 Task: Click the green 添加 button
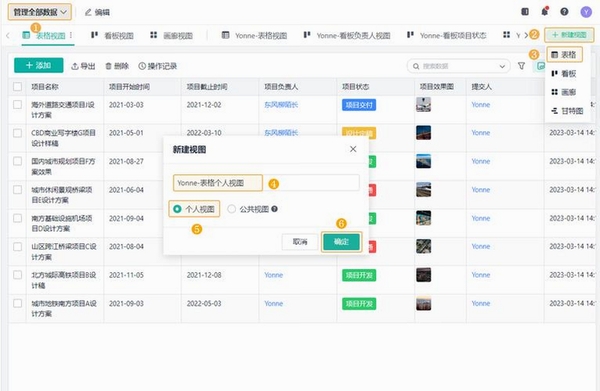[x=39, y=65]
